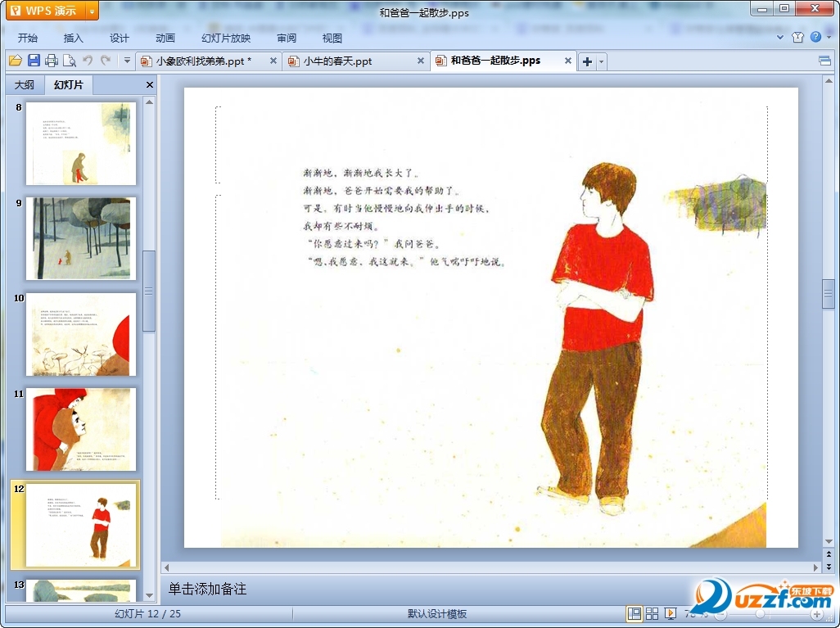
Task: Print the presentation using the printer icon
Action: [52, 61]
